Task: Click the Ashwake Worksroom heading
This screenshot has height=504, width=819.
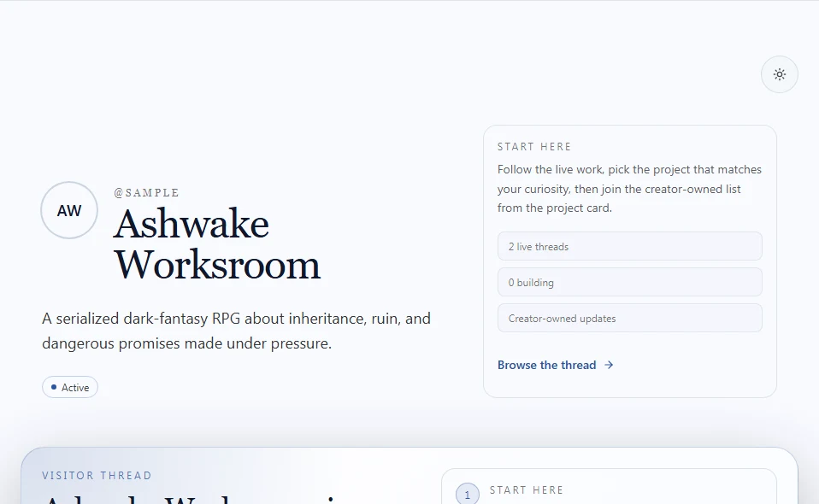Action: [217, 244]
